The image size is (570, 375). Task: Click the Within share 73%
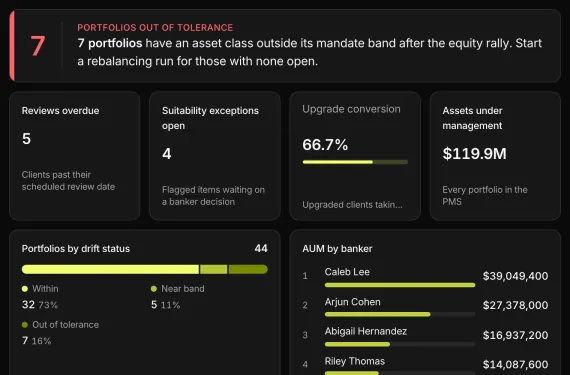pyautogui.click(x=48, y=305)
